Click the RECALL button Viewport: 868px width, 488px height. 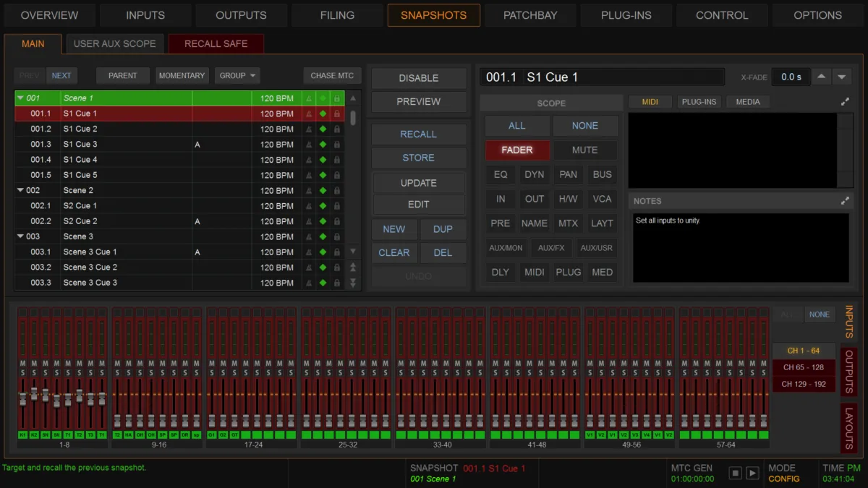(419, 134)
